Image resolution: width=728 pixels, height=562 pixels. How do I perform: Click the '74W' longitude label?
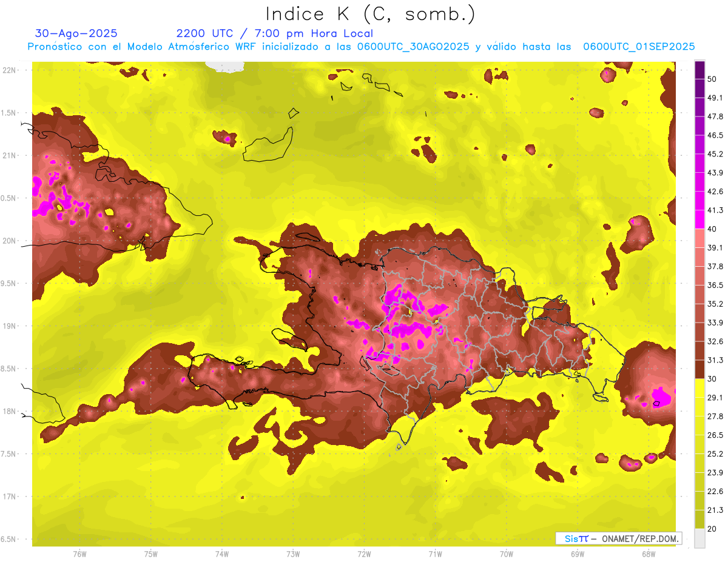tap(221, 554)
